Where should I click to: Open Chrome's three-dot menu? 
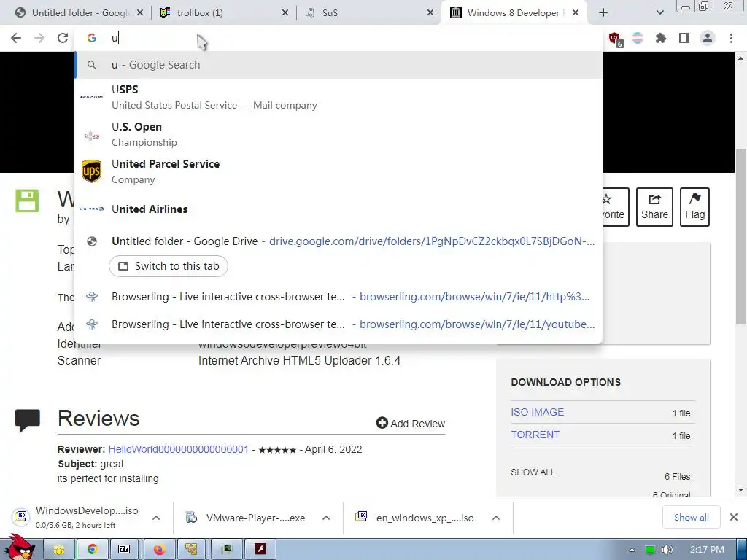coord(731,38)
